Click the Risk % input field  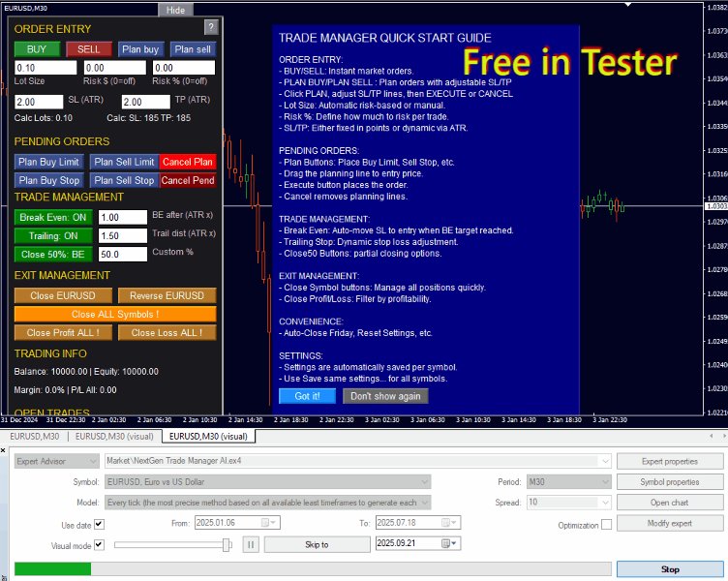184,68
